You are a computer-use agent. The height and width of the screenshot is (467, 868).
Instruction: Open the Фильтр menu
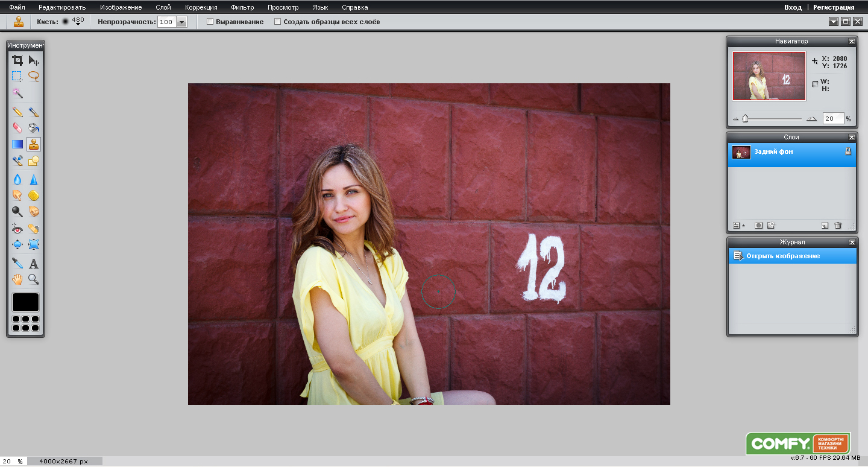[242, 7]
